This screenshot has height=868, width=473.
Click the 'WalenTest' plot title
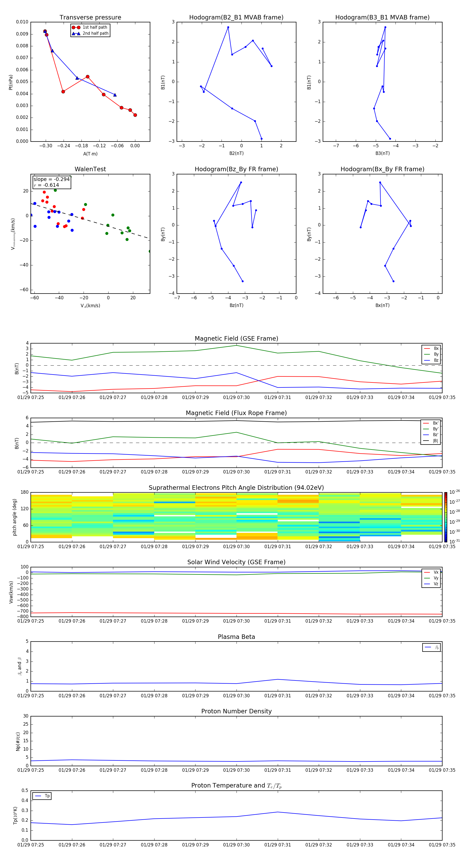(90, 169)
